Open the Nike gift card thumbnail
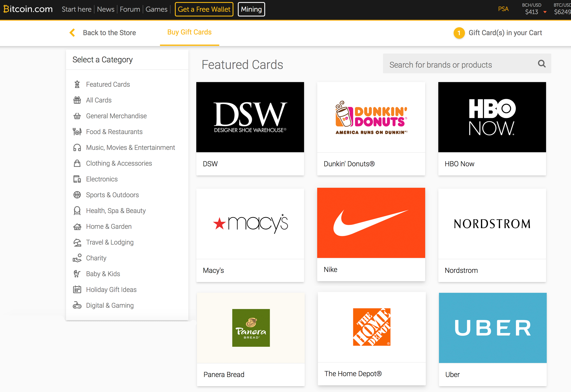 coord(371,223)
